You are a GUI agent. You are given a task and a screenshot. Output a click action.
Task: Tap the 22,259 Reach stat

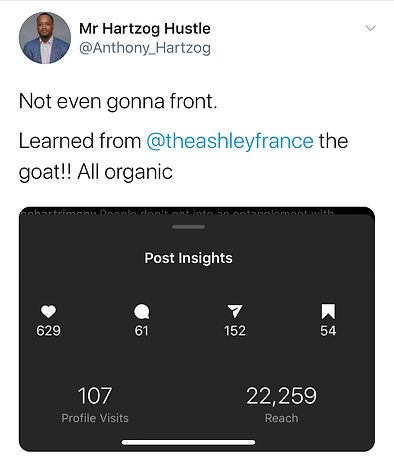(282, 404)
